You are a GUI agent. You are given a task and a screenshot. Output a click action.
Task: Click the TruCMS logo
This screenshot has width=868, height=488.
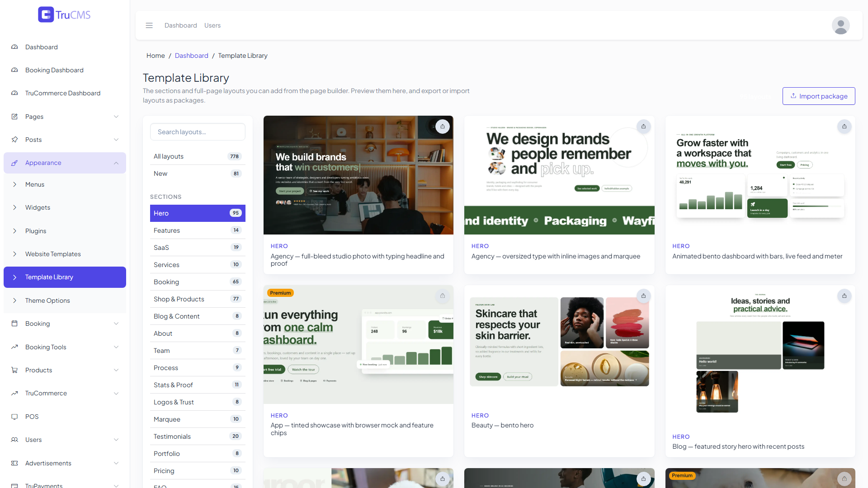click(x=64, y=14)
